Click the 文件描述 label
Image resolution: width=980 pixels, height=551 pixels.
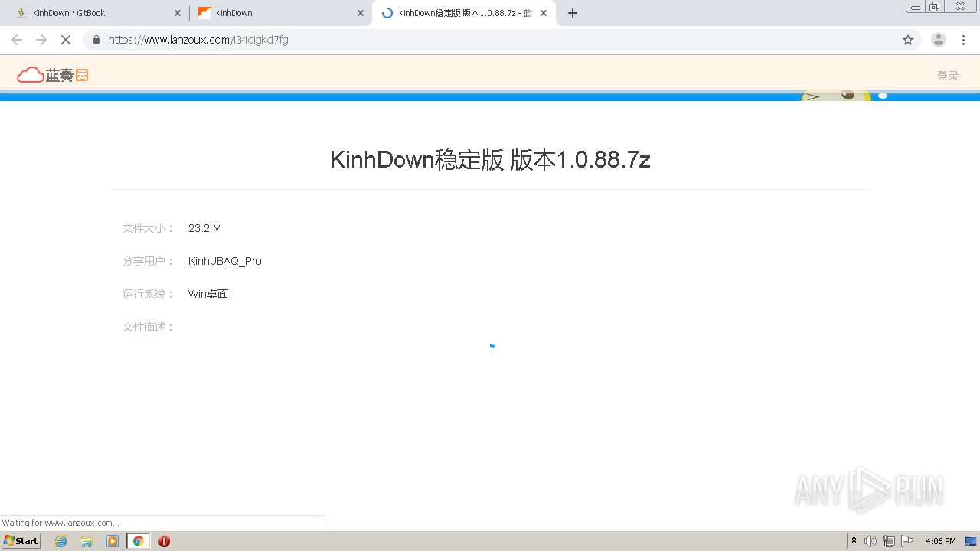coord(149,327)
